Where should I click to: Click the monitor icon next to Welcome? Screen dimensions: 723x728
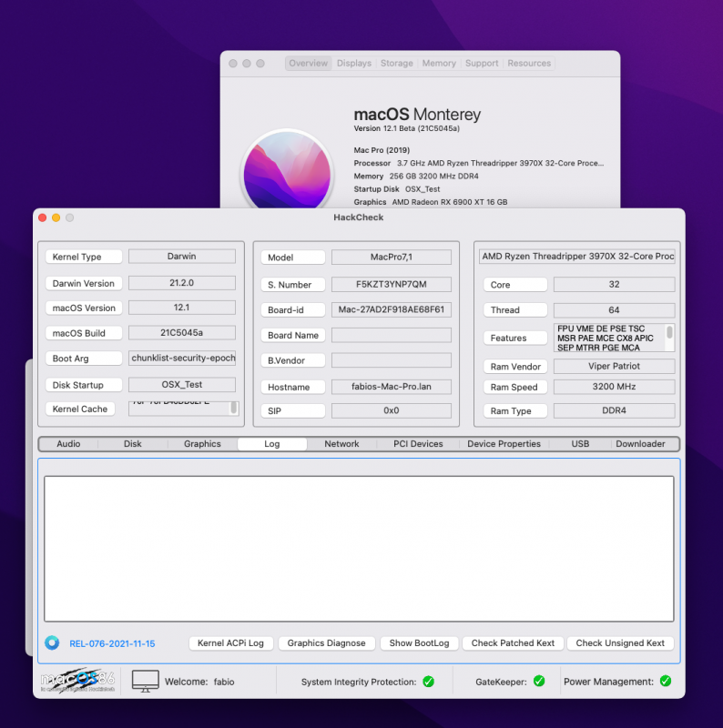coord(146,681)
